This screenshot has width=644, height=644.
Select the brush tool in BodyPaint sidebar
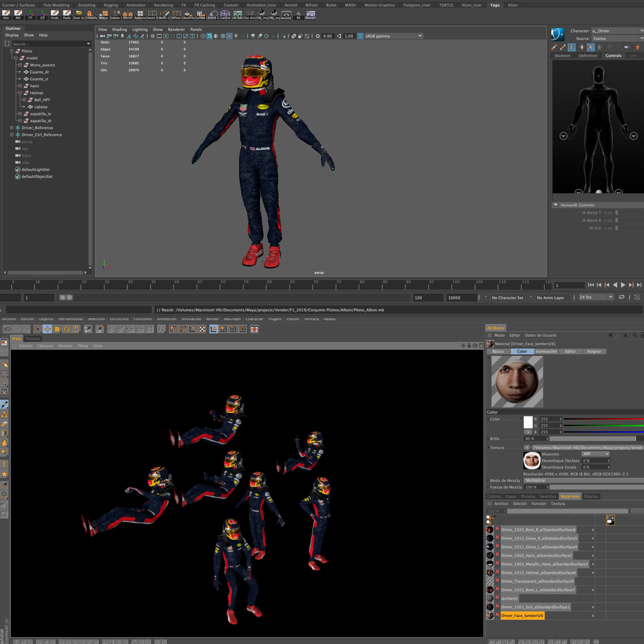tap(4, 404)
